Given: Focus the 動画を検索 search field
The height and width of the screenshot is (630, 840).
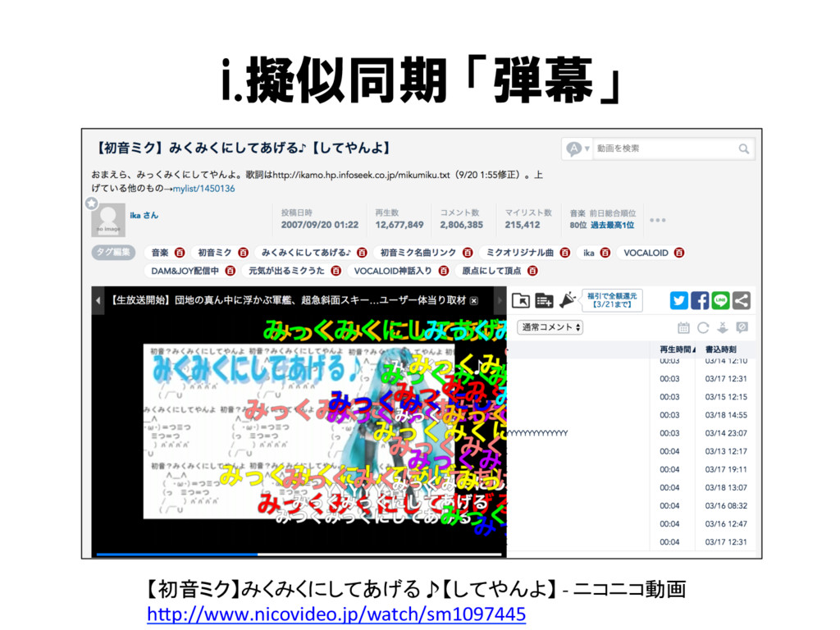Looking at the screenshot, I should pos(664,148).
